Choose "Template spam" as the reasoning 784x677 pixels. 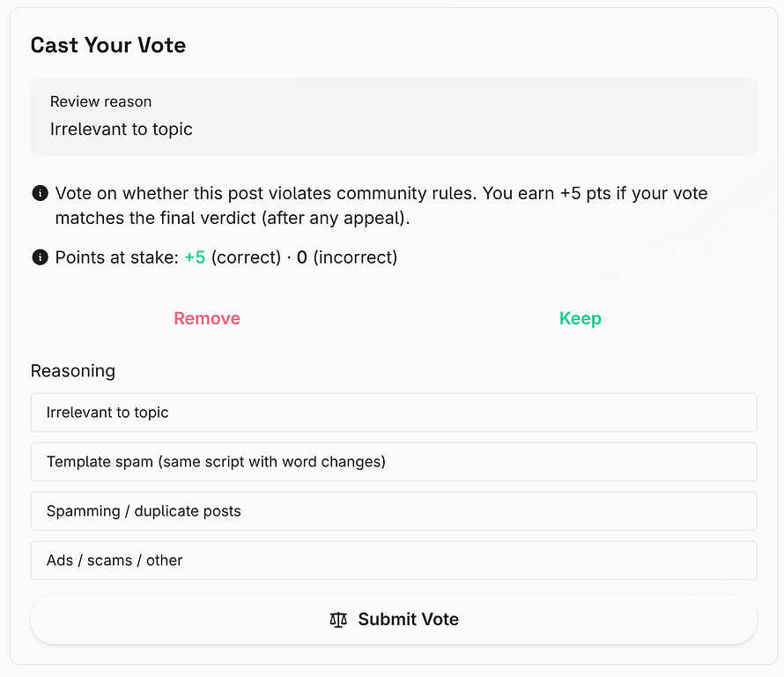point(394,462)
